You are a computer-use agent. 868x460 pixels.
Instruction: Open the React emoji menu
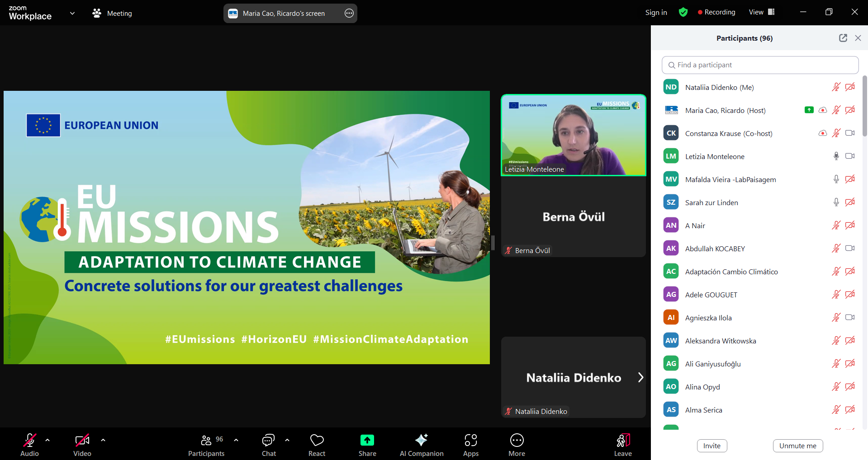[317, 445]
